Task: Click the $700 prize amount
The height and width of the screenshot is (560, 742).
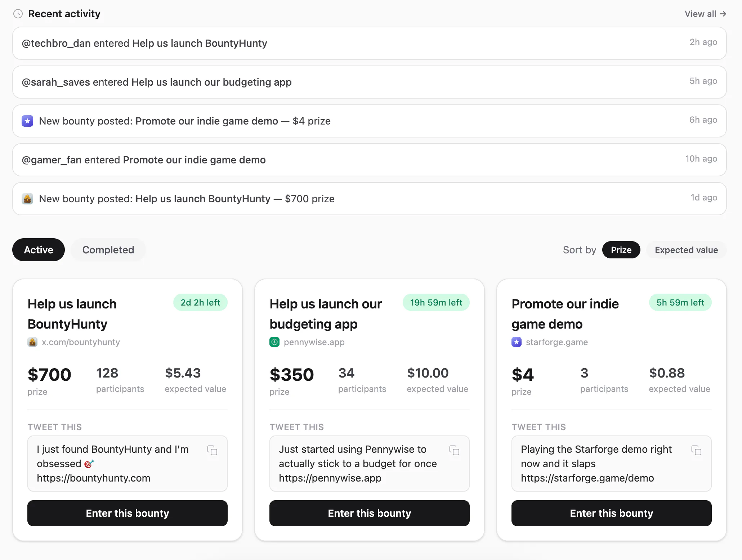Action: tap(49, 375)
